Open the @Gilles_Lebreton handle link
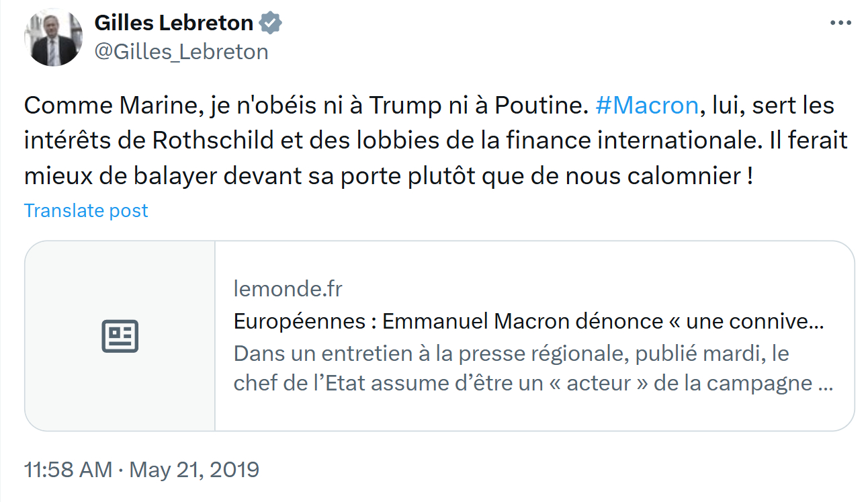 point(181,52)
